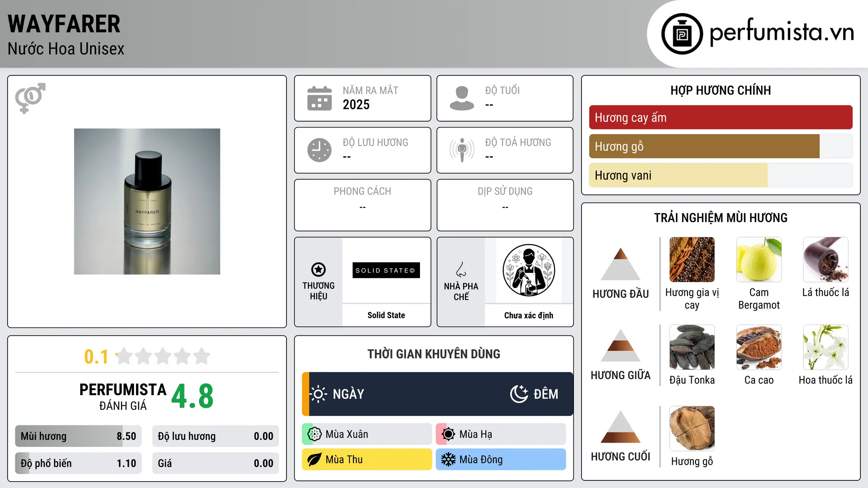Select the Mùa Xuân season label
Image resolution: width=868 pixels, height=488 pixels.
[347, 434]
